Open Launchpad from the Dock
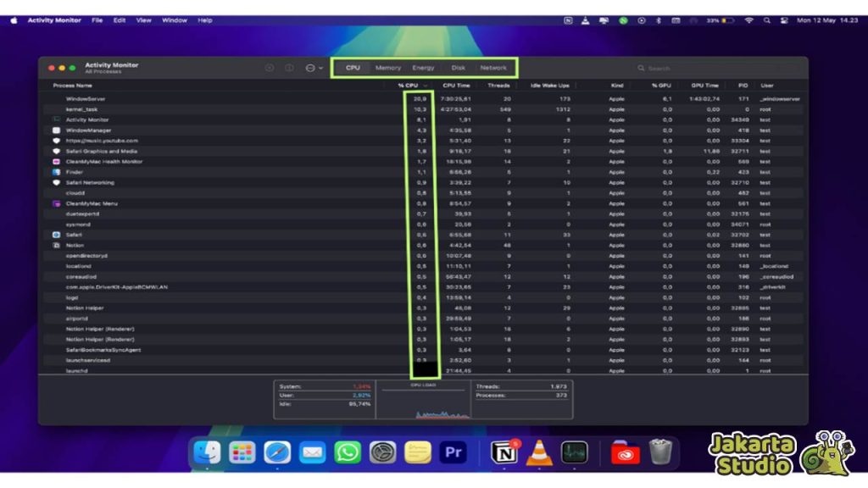 point(242,452)
